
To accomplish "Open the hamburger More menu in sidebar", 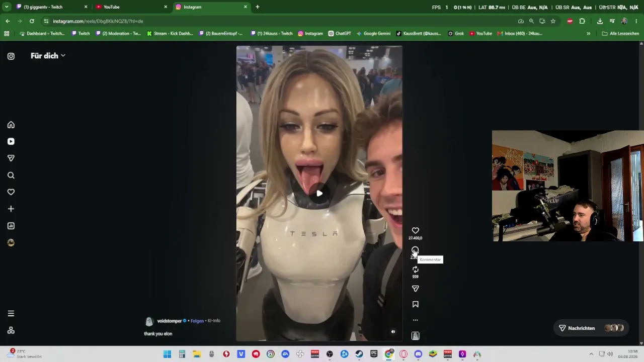I will click(11, 314).
